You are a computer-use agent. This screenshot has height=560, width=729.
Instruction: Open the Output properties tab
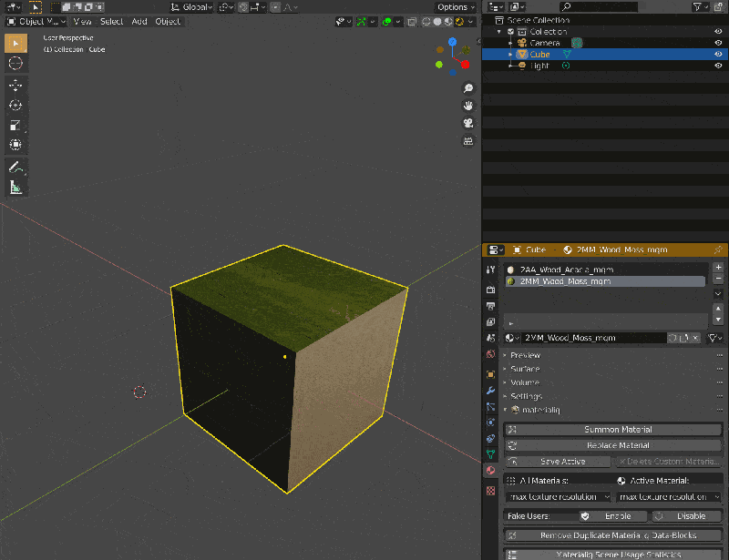pyautogui.click(x=490, y=306)
